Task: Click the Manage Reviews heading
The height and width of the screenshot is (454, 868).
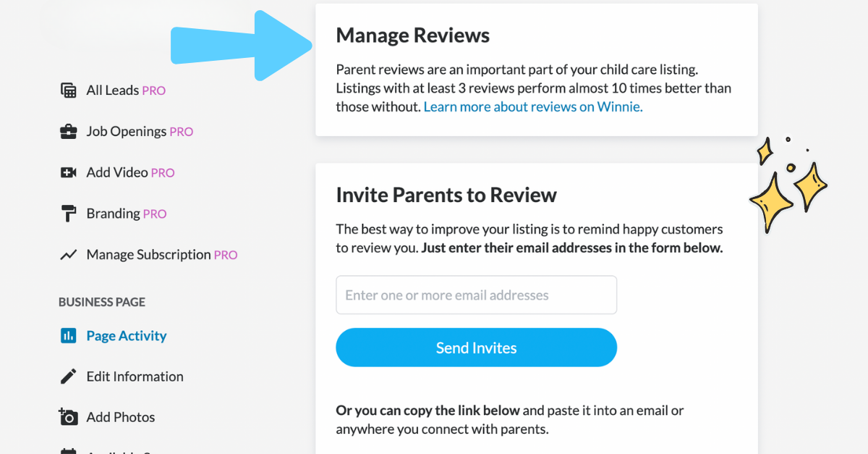Action: point(413,35)
